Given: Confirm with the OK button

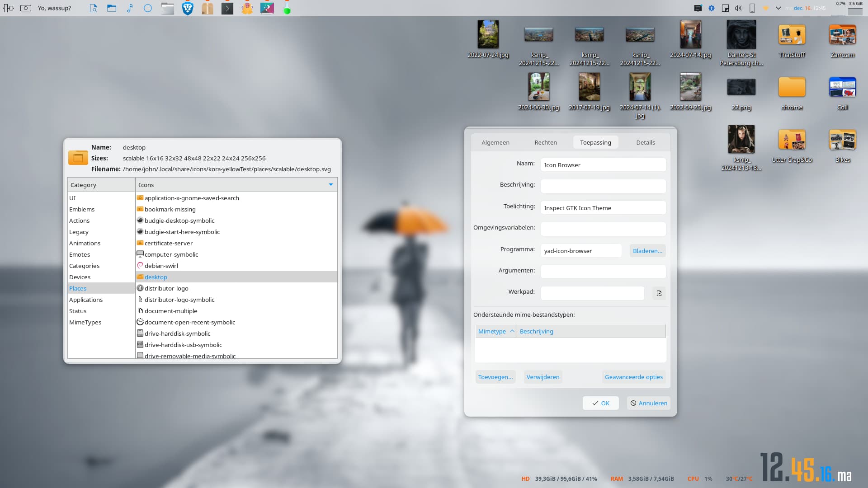Looking at the screenshot, I should tap(601, 403).
